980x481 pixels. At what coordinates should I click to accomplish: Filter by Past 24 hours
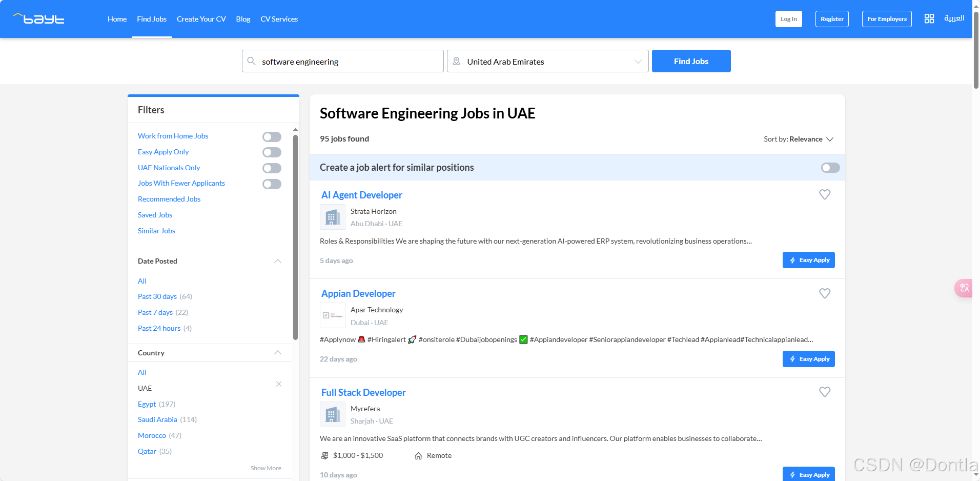(159, 328)
